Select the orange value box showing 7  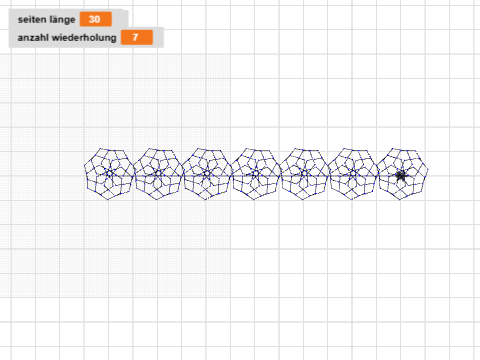coord(137,37)
